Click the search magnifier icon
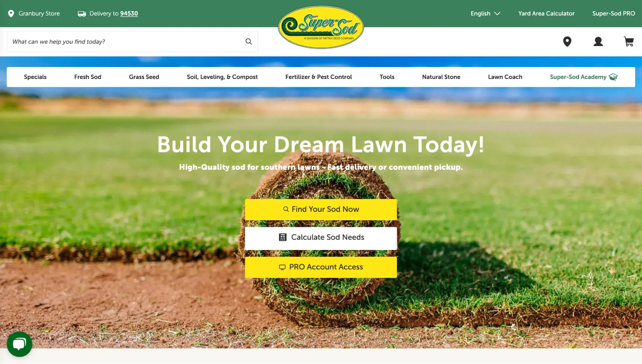Viewport: 642px width, 364px height. 248,41
